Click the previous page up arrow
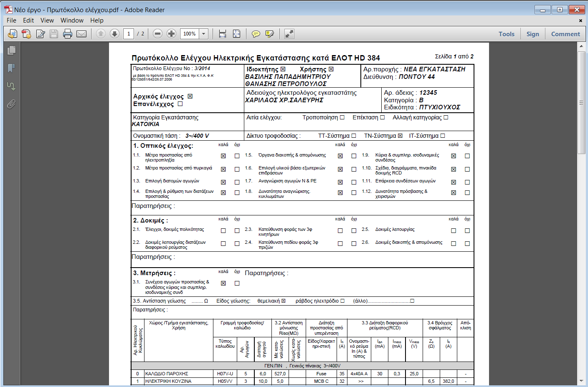Screen dimensions: 588x387 (100, 34)
